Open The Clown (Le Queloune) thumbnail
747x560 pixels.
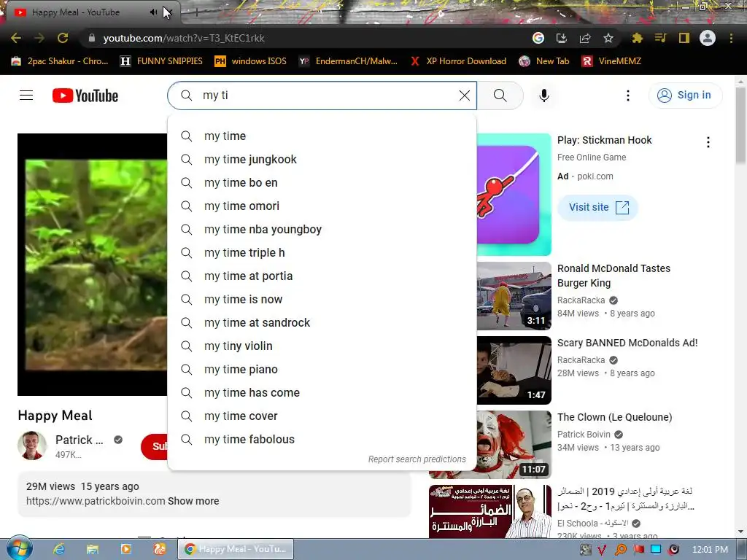(x=514, y=444)
